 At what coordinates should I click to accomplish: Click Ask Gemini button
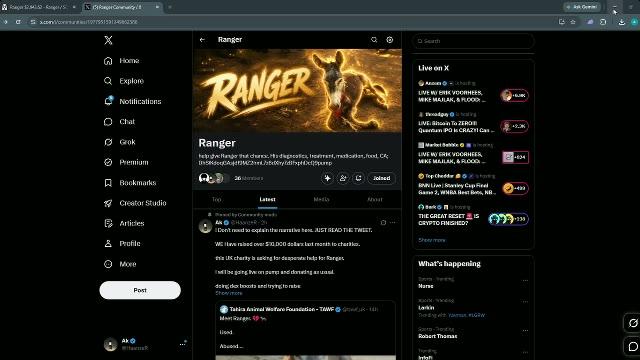[582, 7]
